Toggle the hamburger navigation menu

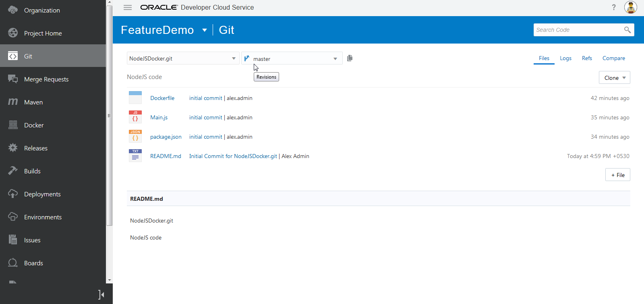pyautogui.click(x=128, y=7)
